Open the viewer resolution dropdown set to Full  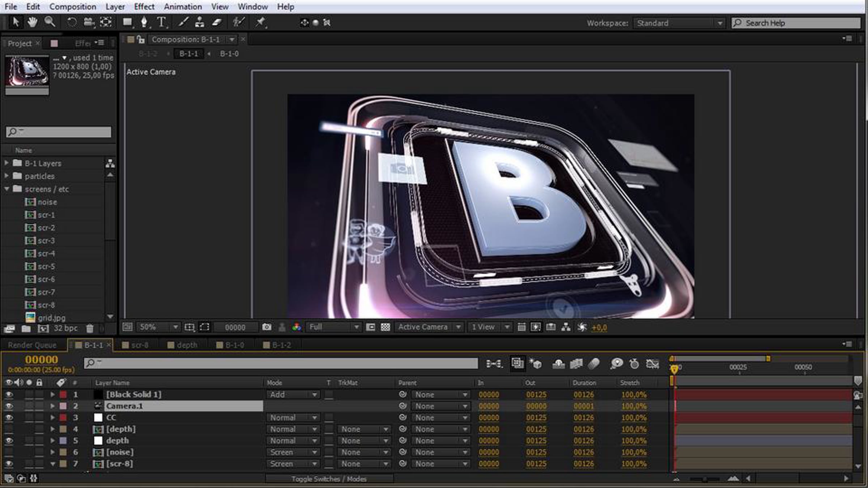click(333, 327)
